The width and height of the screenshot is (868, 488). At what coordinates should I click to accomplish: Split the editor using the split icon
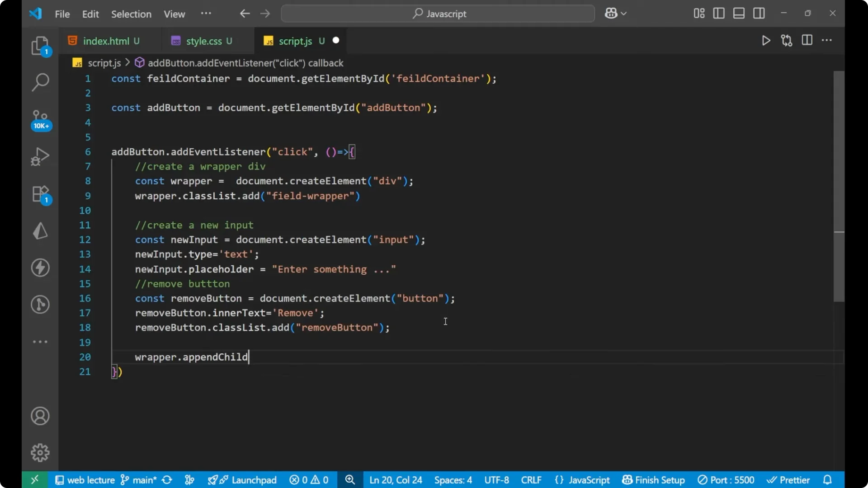807,40
